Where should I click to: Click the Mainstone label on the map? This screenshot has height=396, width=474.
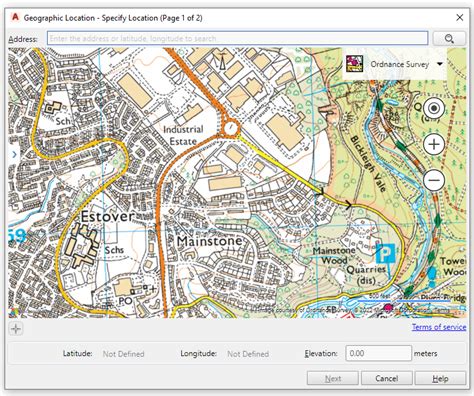click(210, 241)
